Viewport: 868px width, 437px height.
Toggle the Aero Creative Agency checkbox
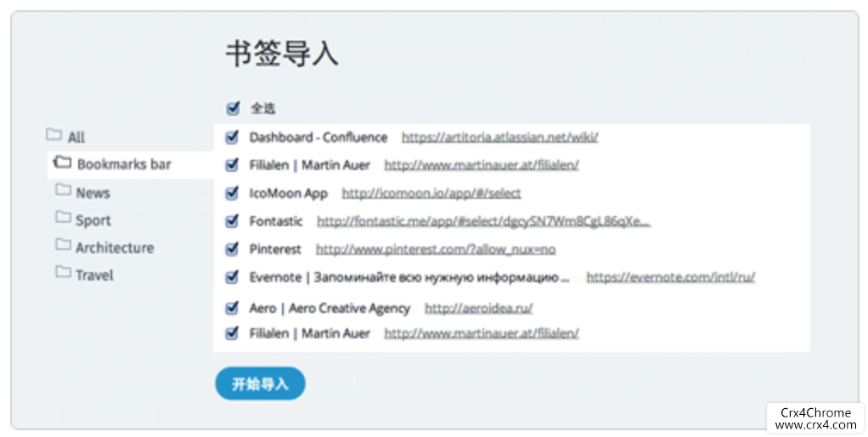(x=233, y=308)
